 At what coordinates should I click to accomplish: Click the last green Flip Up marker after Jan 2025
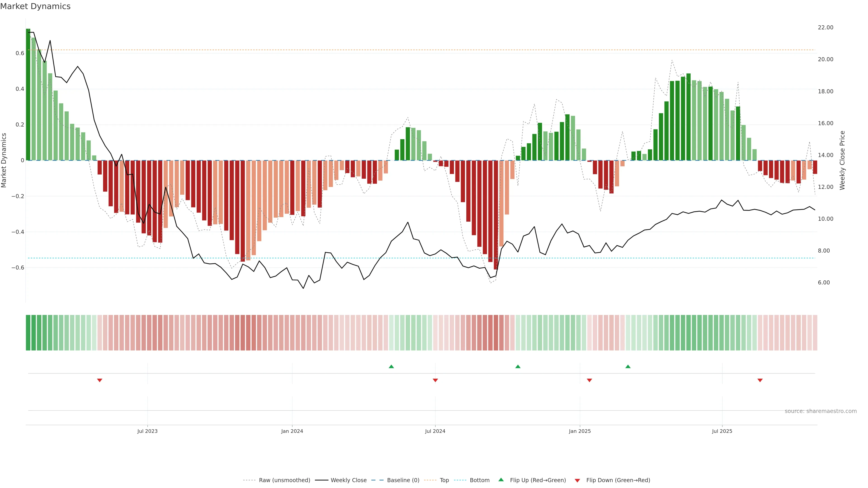tap(628, 366)
